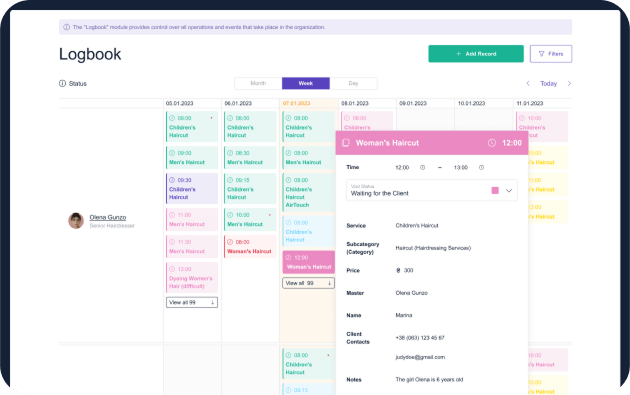
Task: Go to previous week with left chevron
Action: tap(528, 84)
